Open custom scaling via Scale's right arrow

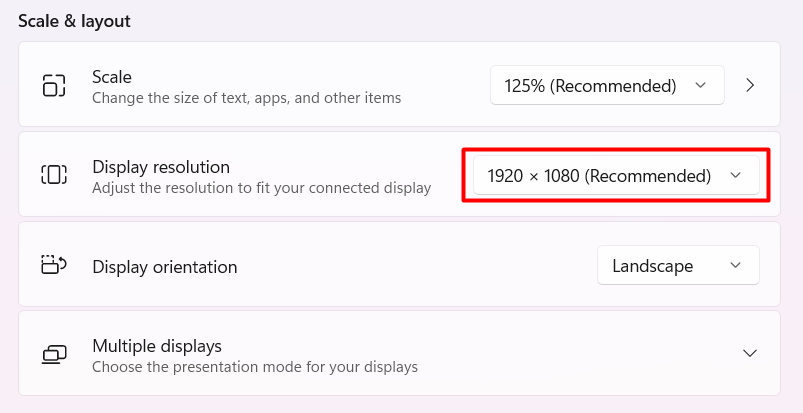(x=750, y=85)
